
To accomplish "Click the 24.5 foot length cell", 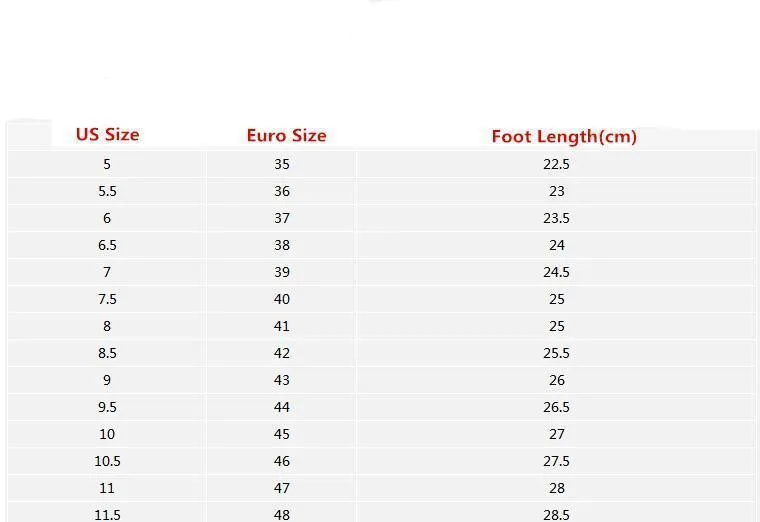I will click(x=556, y=272).
